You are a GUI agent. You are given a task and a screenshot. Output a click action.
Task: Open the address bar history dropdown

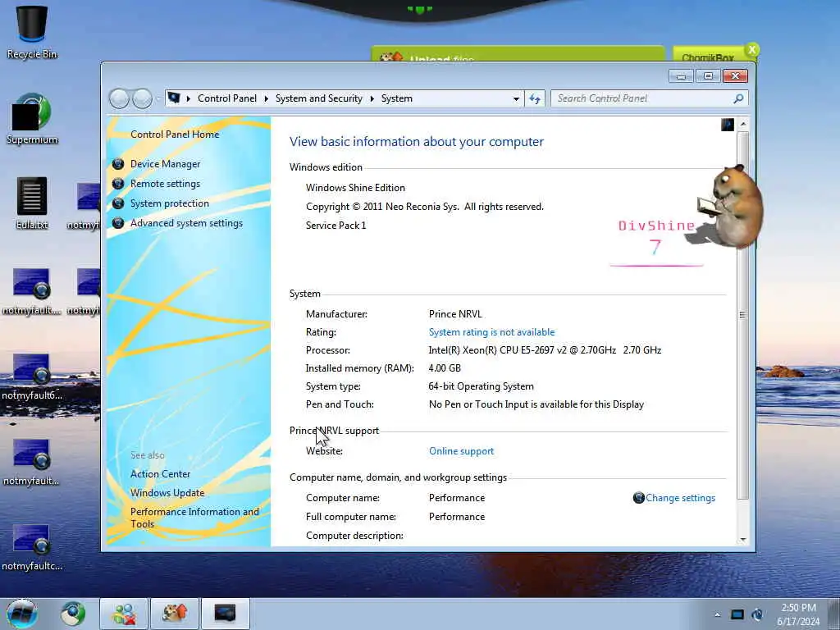(x=516, y=98)
